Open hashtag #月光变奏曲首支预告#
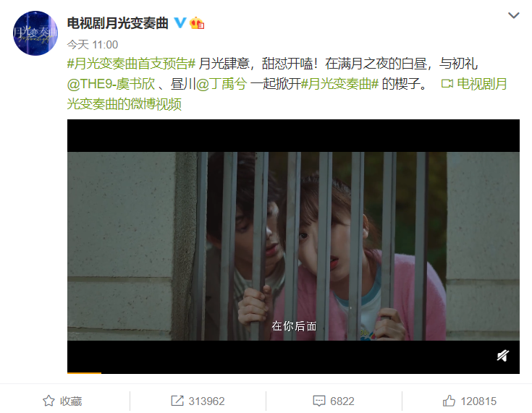The image size is (532, 413). (131, 64)
